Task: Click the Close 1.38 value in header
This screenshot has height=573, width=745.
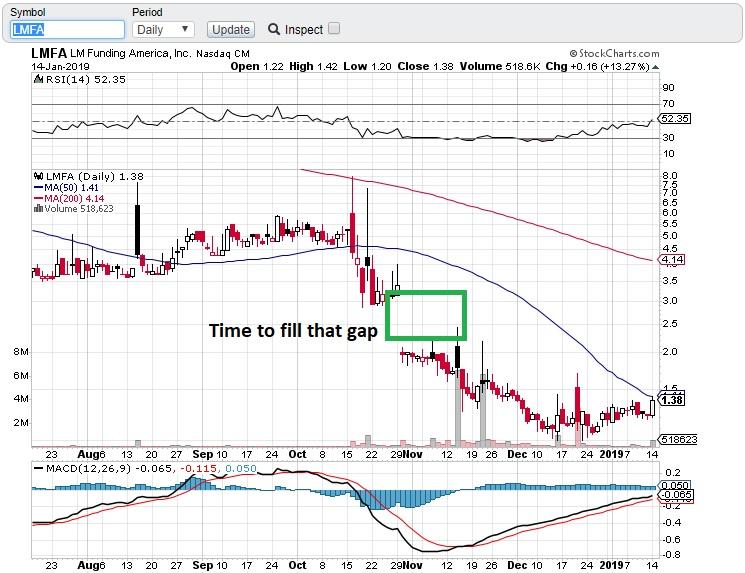Action: (425, 67)
